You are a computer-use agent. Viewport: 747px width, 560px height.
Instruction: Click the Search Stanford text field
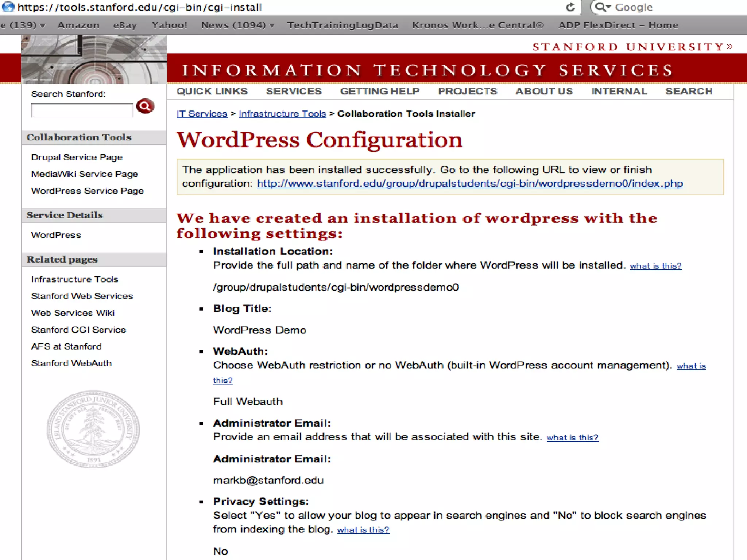point(82,110)
